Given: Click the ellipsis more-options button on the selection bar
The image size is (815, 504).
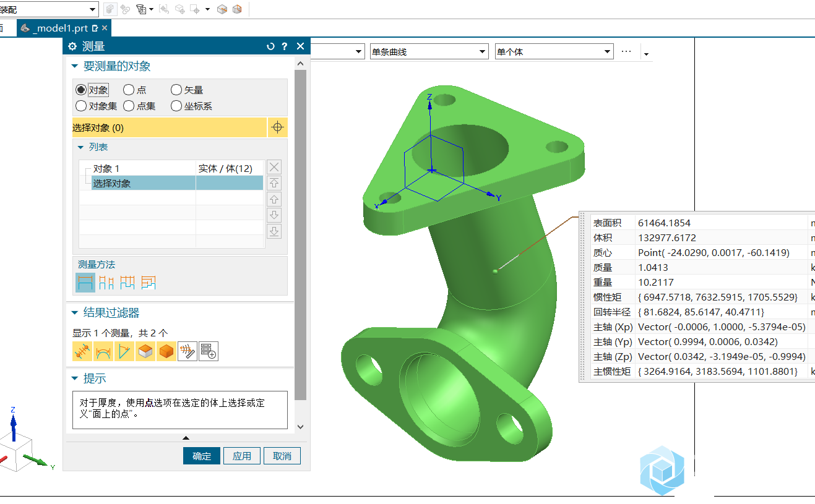Looking at the screenshot, I should click(626, 52).
